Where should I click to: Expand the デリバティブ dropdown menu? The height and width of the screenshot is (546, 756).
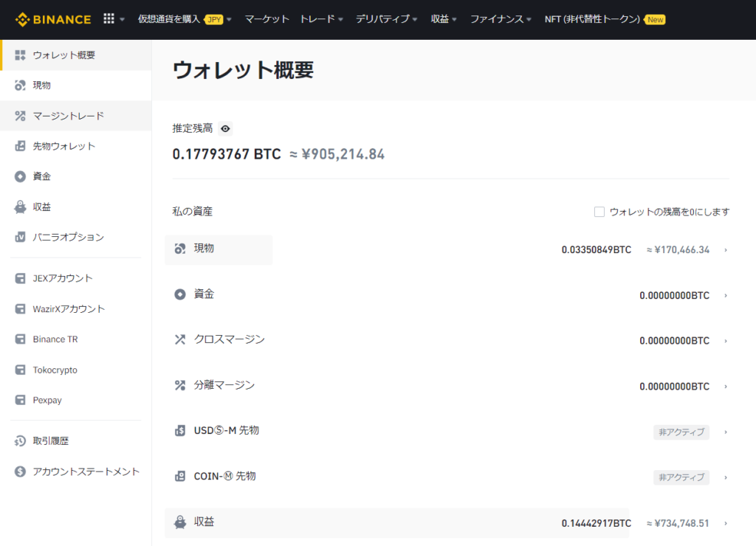(386, 19)
